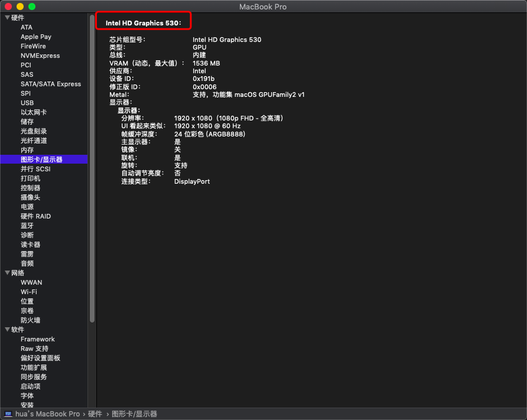Click the device ID value 0x191b
The width and height of the screenshot is (527, 420).
pyautogui.click(x=203, y=79)
